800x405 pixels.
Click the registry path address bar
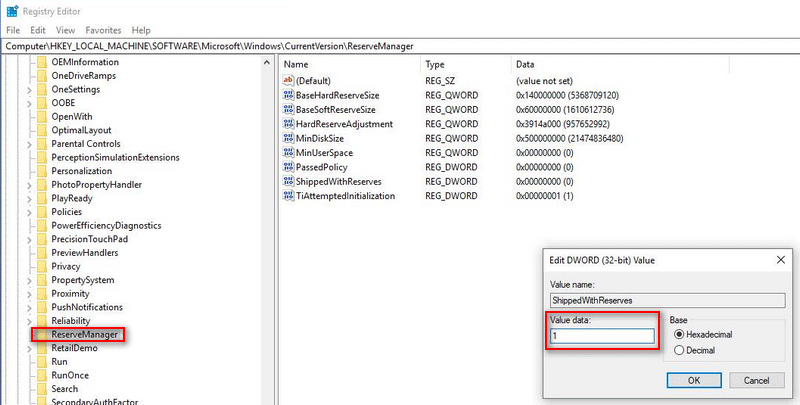400,46
